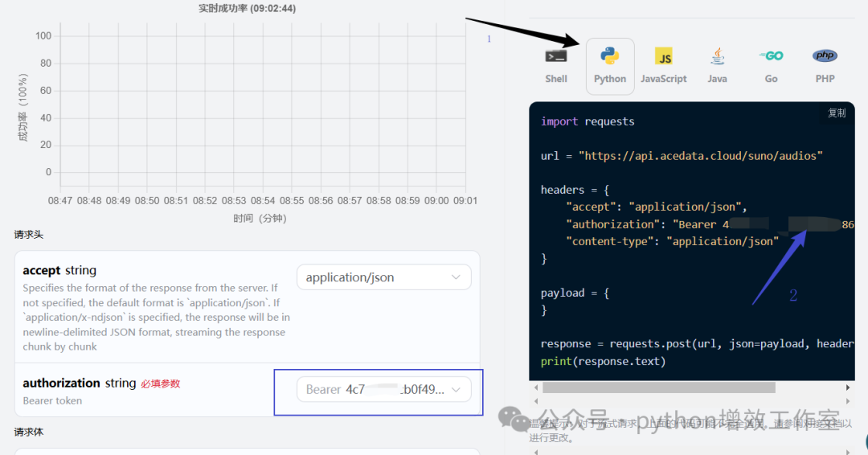The height and width of the screenshot is (455, 868).
Task: Click the 'authorization string' parameter name
Action: tap(79, 383)
